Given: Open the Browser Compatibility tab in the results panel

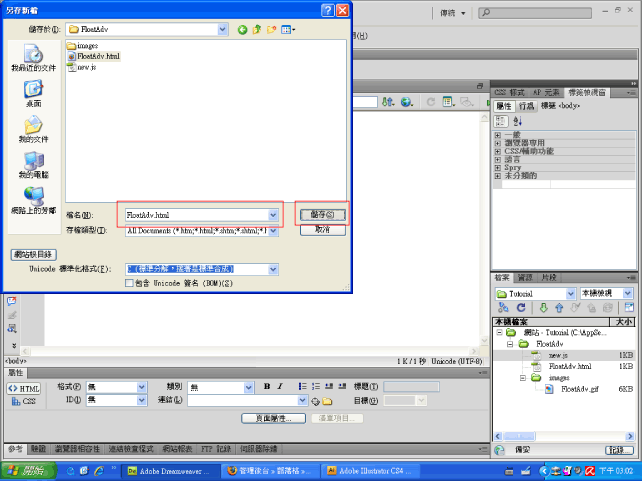Looking at the screenshot, I should point(77,449).
